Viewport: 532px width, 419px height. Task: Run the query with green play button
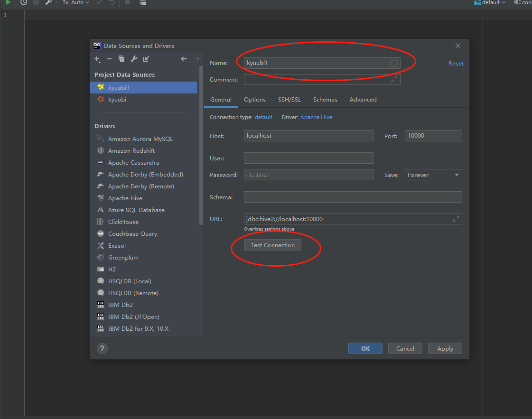[x=8, y=2]
